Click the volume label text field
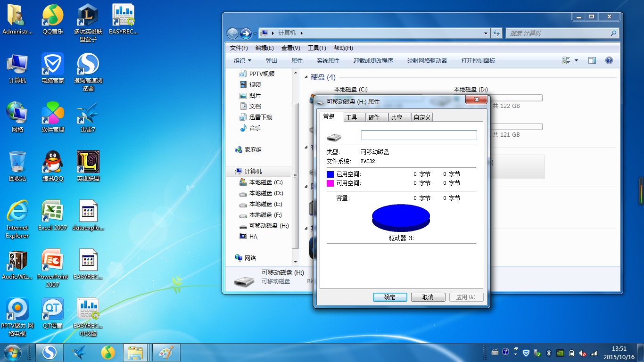The height and width of the screenshot is (362, 644). pyautogui.click(x=419, y=135)
